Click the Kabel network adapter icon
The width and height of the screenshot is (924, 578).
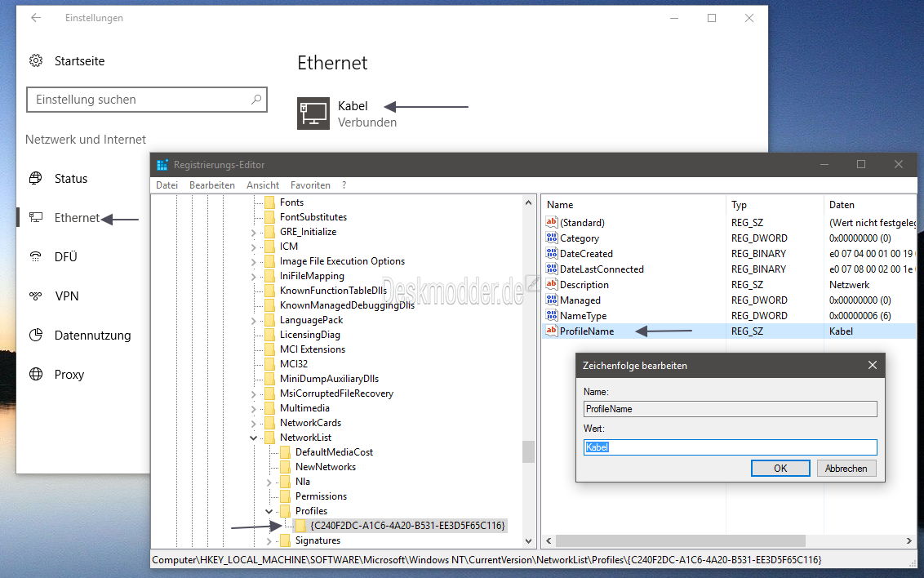tap(313, 113)
